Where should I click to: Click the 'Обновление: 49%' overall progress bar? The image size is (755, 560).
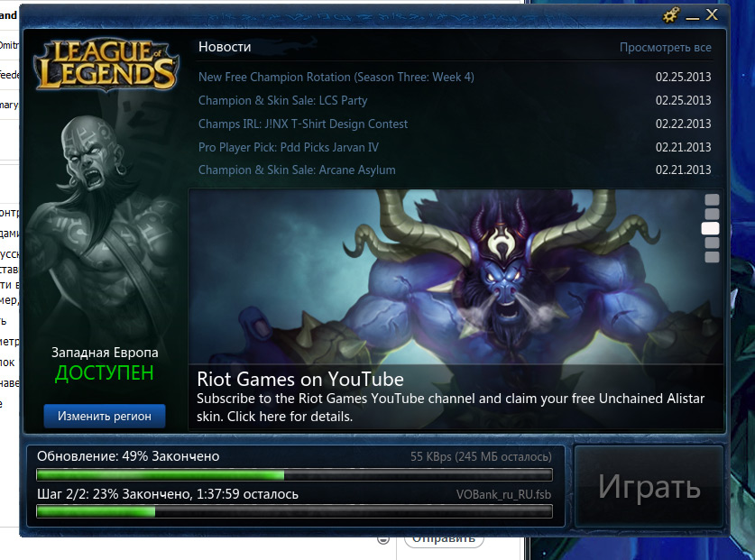click(294, 475)
